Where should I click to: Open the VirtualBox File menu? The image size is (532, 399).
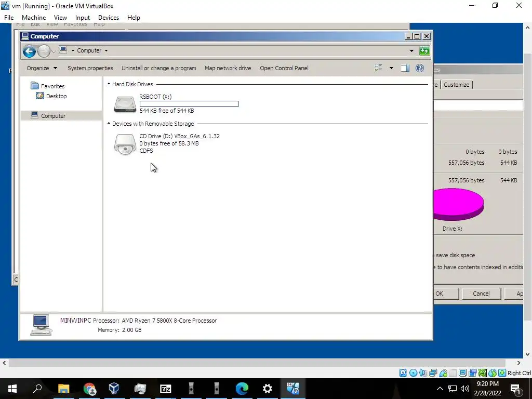9,18
